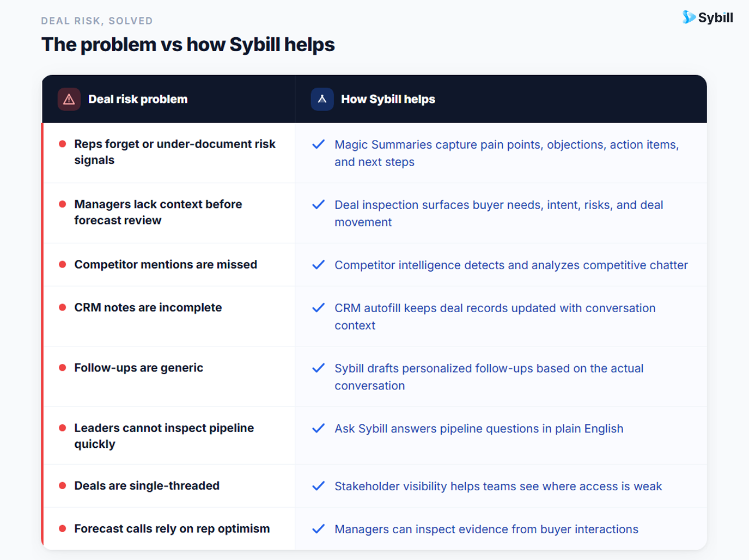Click checkmark beside Ask Sybill answers row
This screenshot has width=749, height=560.
point(319,428)
